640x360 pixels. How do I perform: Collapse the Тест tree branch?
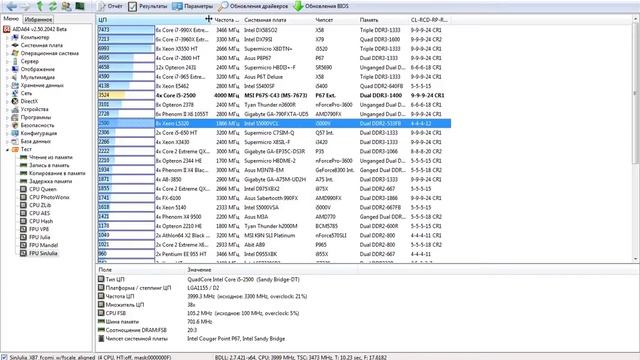tap(7, 149)
